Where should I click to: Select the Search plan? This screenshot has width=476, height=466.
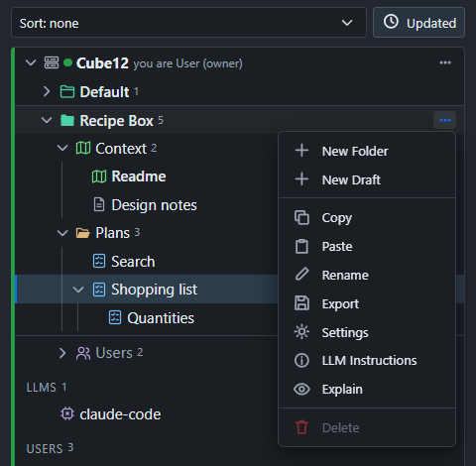click(x=133, y=262)
